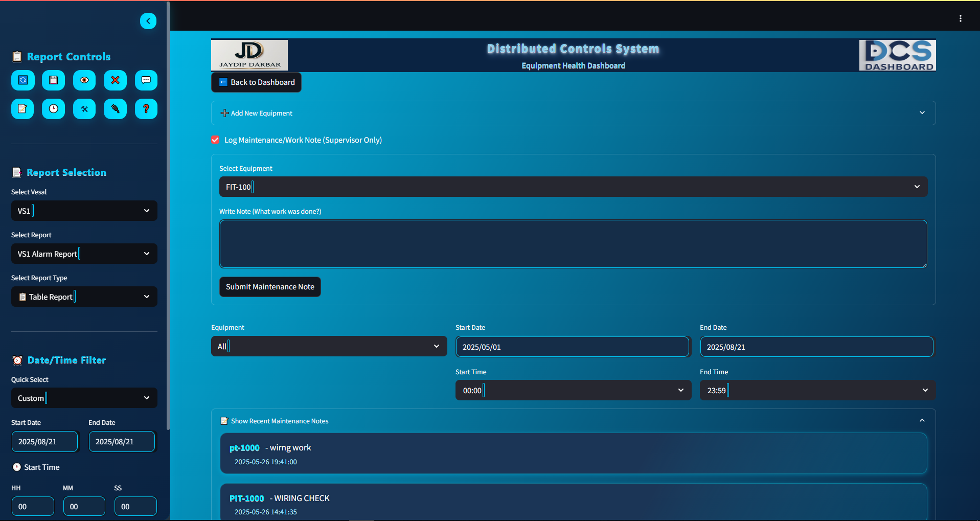980x521 pixels.
Task: Uncheck Log Maintenance/Work Note checkbox
Action: coord(216,140)
